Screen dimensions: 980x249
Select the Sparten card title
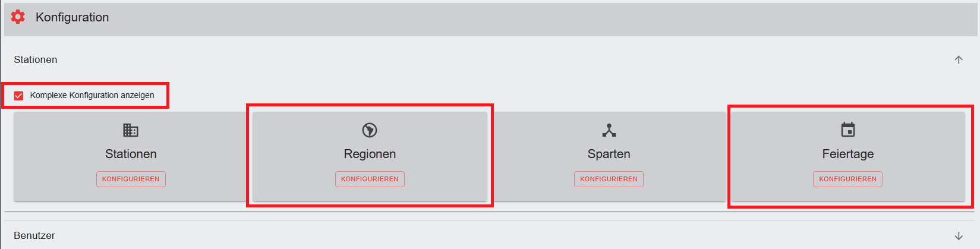(609, 154)
